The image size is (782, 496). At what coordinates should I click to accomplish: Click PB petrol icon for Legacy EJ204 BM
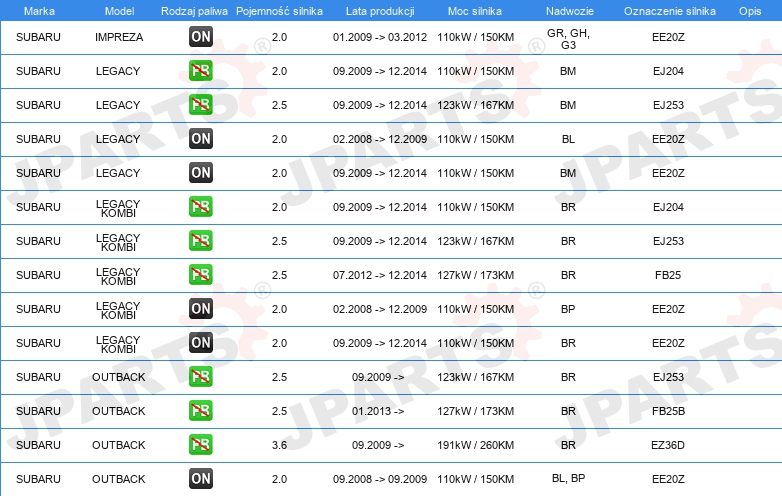point(201,70)
